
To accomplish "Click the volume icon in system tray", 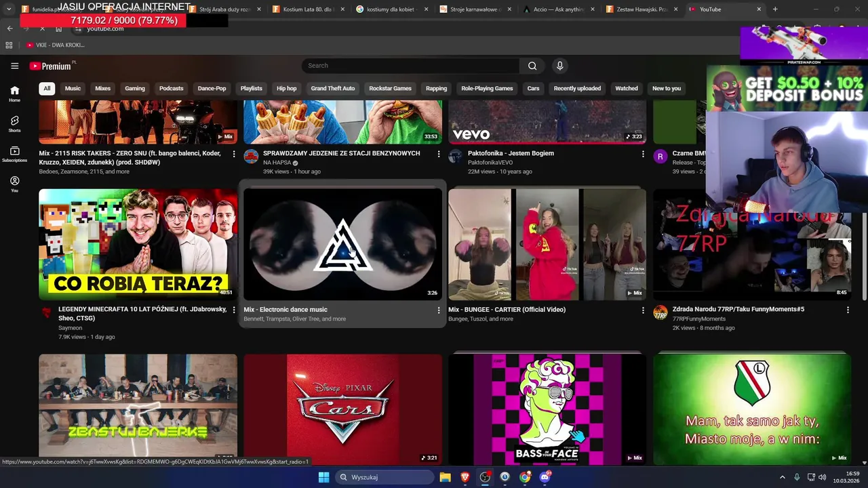I will [822, 477].
